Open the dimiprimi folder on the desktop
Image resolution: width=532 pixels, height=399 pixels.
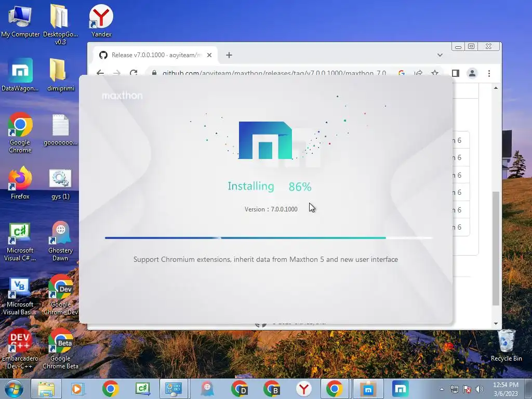pos(60,75)
